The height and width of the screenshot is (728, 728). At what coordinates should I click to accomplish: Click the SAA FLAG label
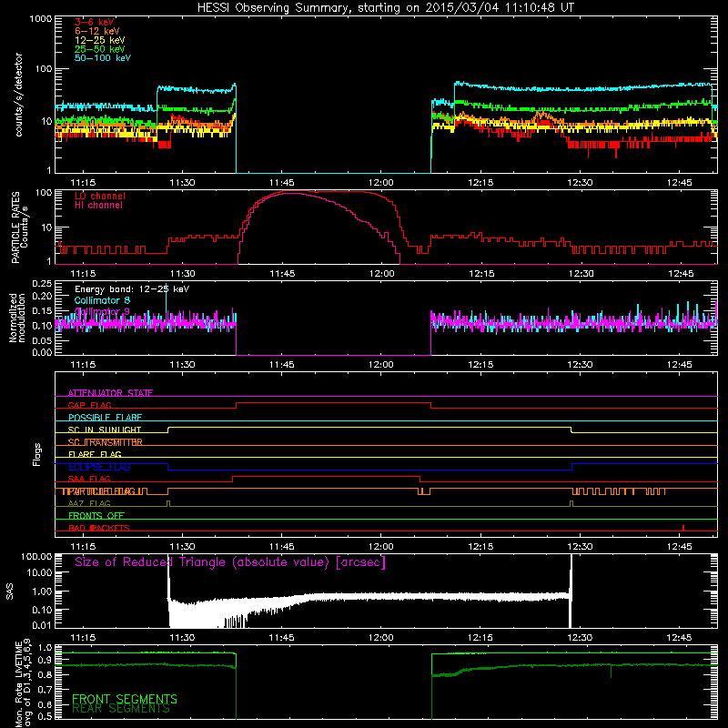click(x=89, y=479)
